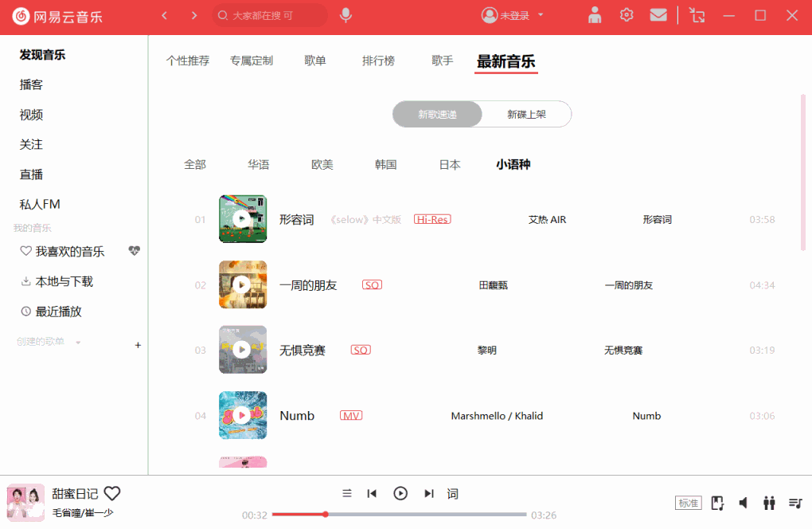The image size is (812, 529).
Task: Like 甜蜜日记 with heart icon
Action: 112,493
